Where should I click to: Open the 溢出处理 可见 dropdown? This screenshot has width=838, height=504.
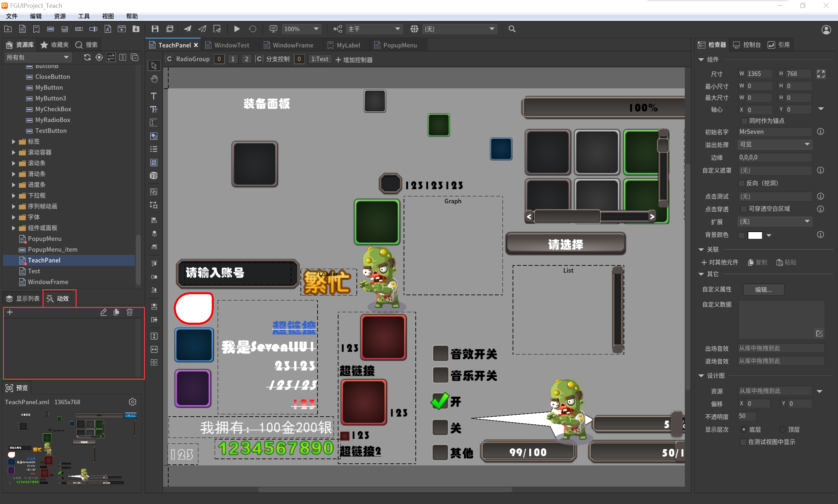tap(775, 144)
